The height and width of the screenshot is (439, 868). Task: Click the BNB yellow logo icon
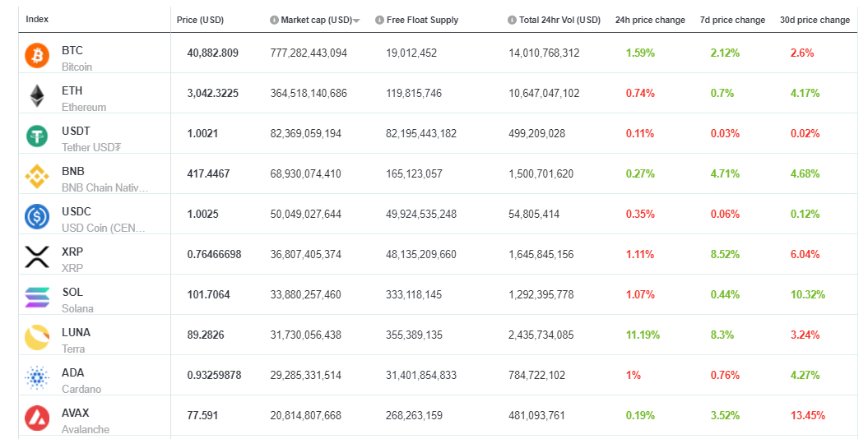tap(37, 177)
